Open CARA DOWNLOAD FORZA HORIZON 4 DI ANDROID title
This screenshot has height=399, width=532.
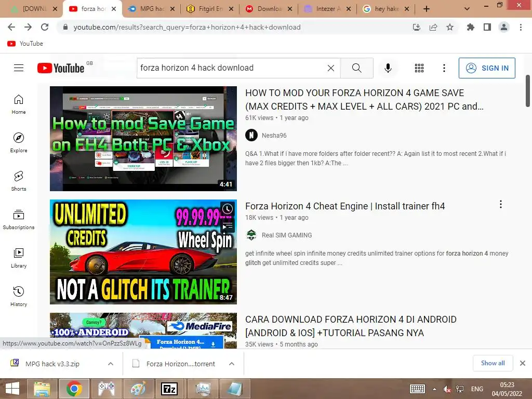click(x=351, y=326)
